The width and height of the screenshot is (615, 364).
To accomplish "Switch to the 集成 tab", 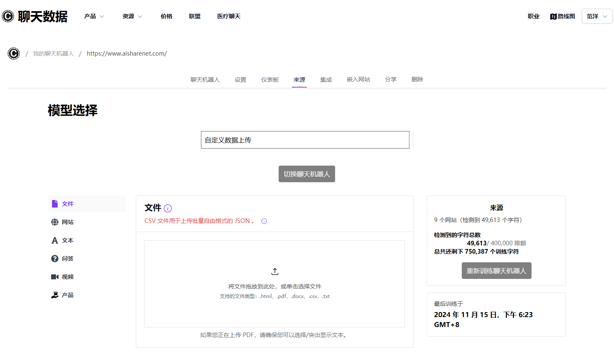I will 326,80.
